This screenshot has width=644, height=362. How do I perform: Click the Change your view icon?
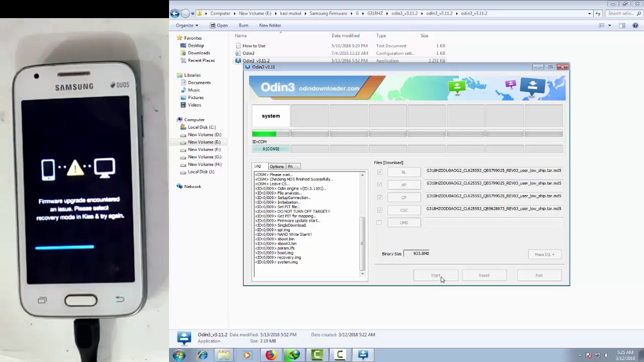click(x=602, y=25)
